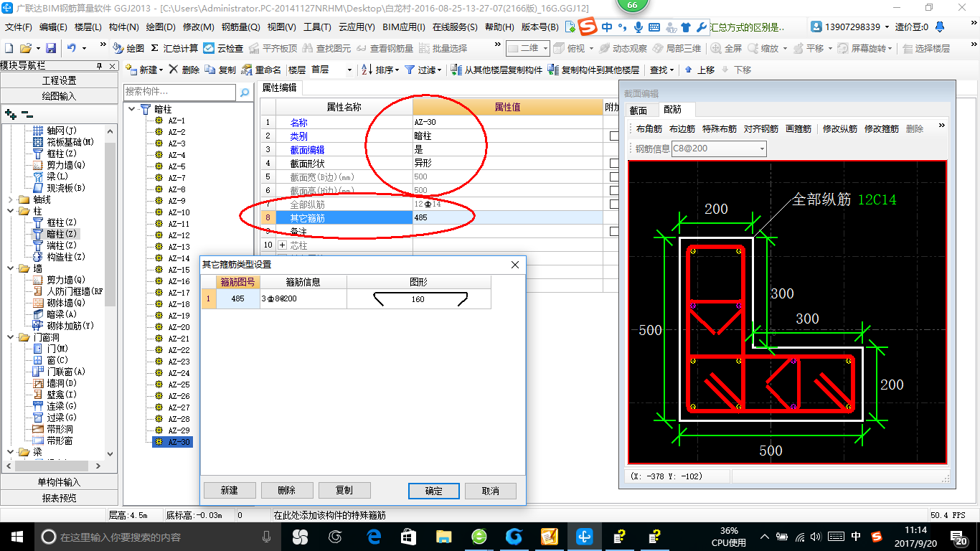Switch to the 配筋 tab
The height and width of the screenshot is (551, 980).
tap(673, 109)
